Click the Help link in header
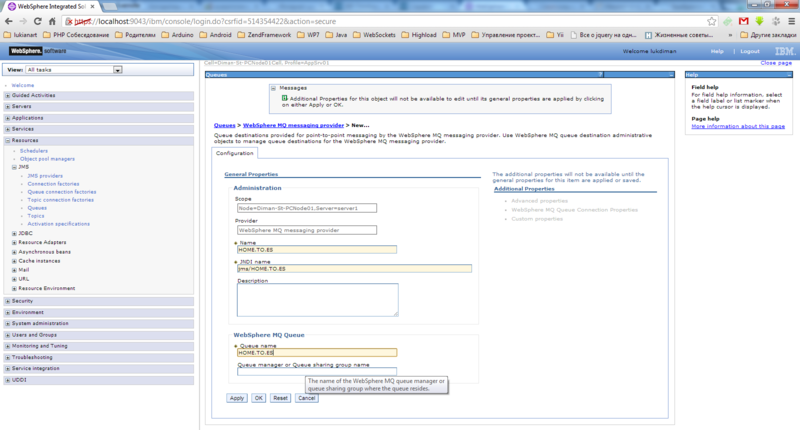Image resolution: width=800 pixels, height=430 pixels. click(717, 52)
